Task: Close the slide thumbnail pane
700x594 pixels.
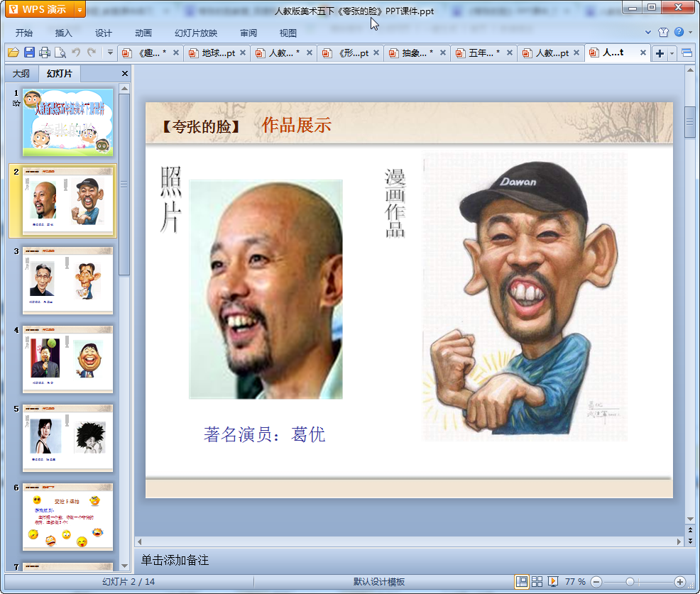Action: coord(125,74)
